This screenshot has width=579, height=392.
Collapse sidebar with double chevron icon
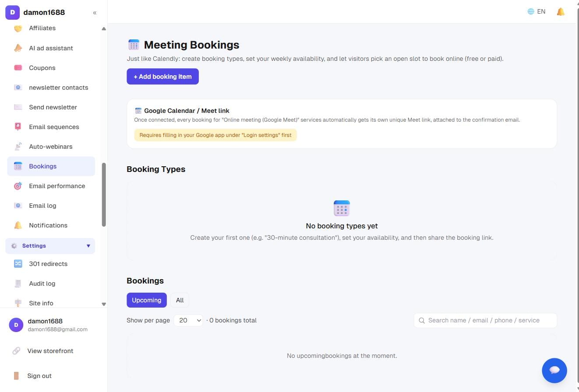pyautogui.click(x=95, y=13)
